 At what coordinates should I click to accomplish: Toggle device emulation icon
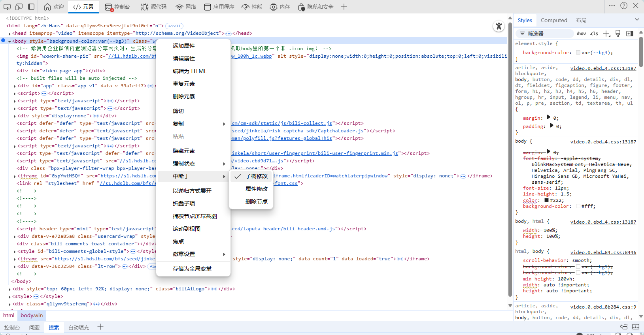(19, 7)
